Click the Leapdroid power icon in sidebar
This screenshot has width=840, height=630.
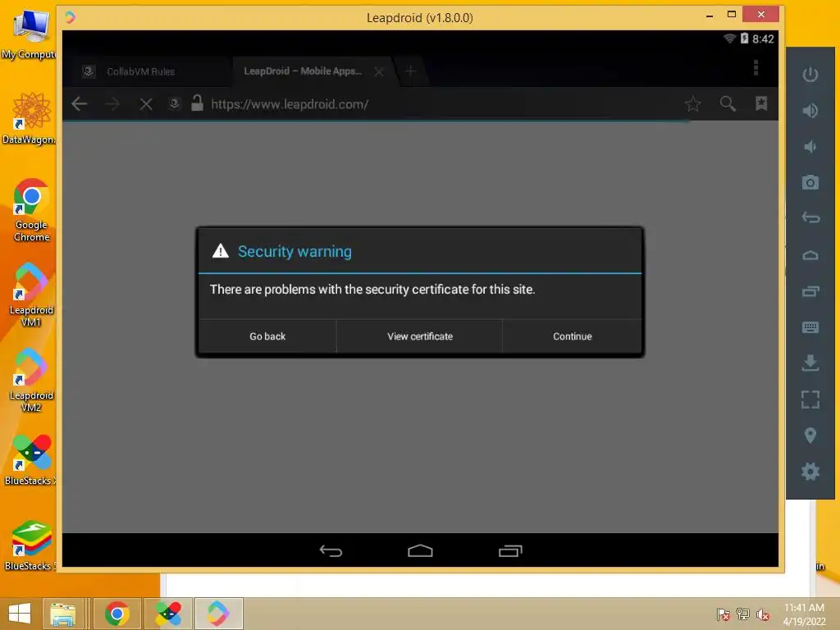click(810, 74)
